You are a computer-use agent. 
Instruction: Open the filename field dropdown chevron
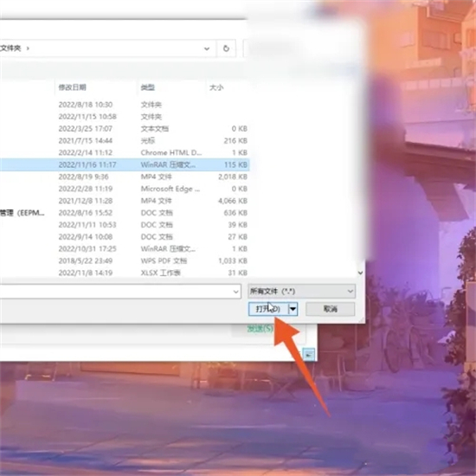click(235, 292)
